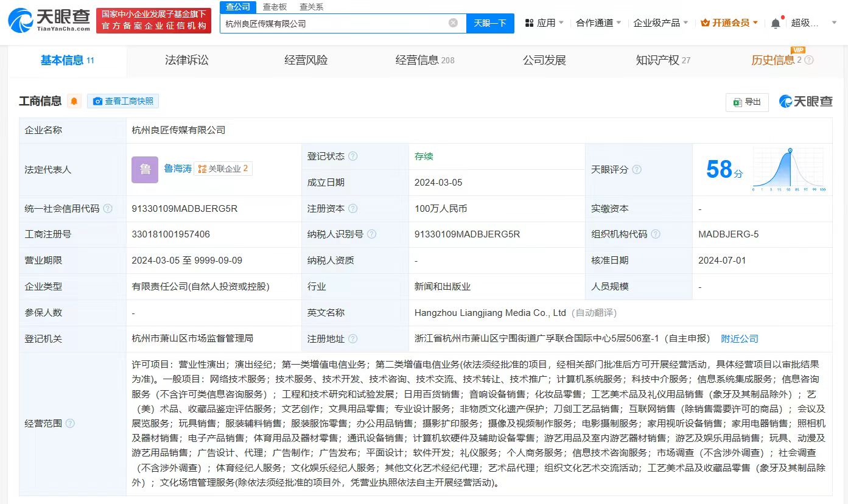Switch to the 法律诉讼 tab
The height and width of the screenshot is (504, 848).
click(187, 60)
